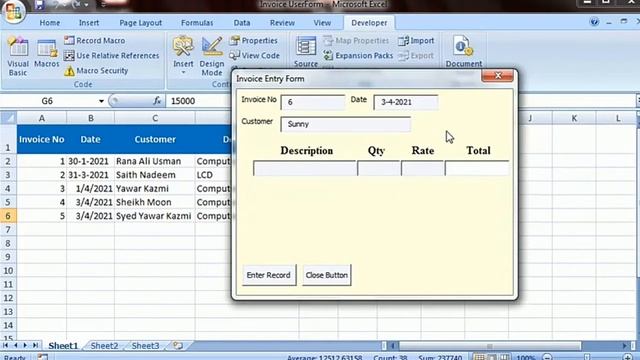The image size is (640, 360).
Task: Switch to Sheet2 tab
Action: pyautogui.click(x=104, y=346)
